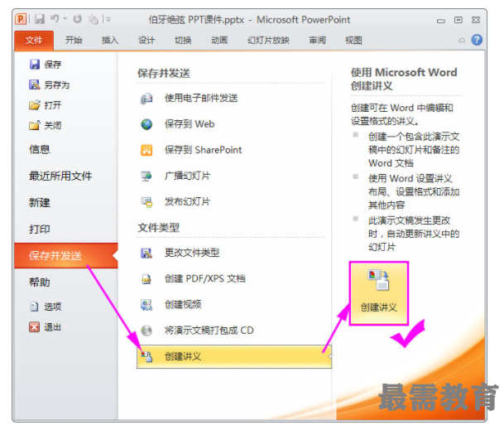Image resolution: width=504 pixels, height=430 pixels.
Task: Switch to the 设计 tab
Action: [x=146, y=41]
